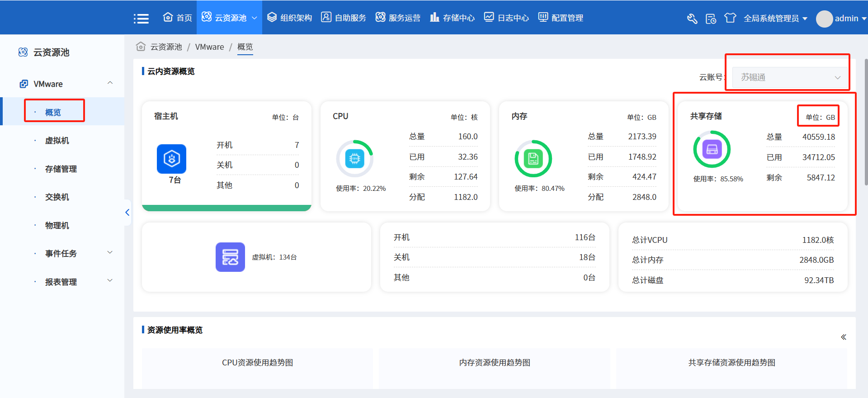Toggle the hamburger sidebar menu icon
This screenshot has height=398, width=868.
pos(141,19)
